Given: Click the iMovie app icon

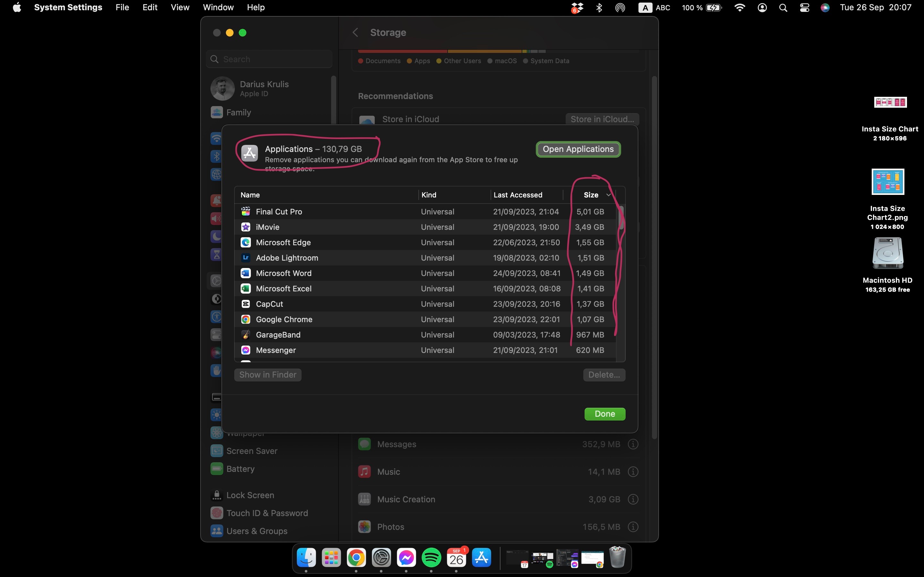Looking at the screenshot, I should [245, 227].
